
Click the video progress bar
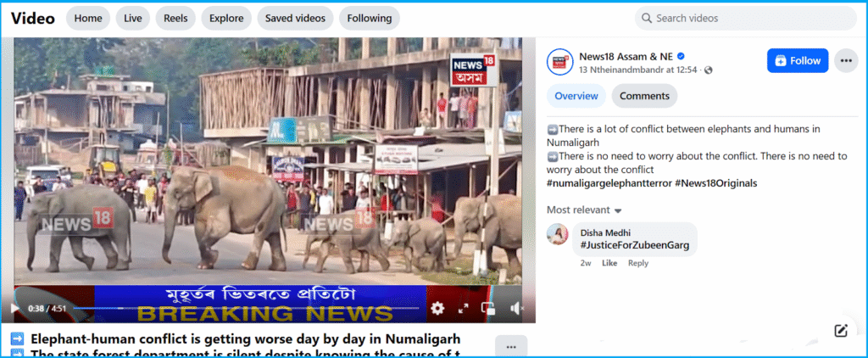point(254,309)
